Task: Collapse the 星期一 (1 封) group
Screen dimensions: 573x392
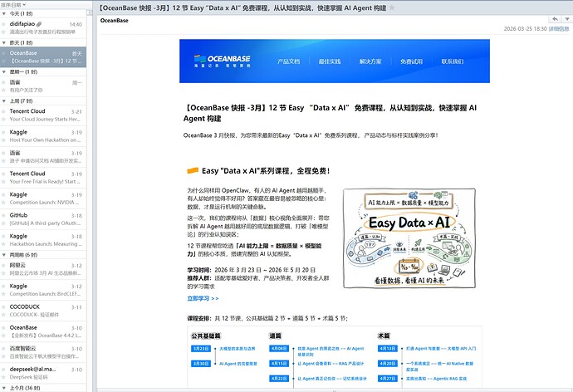Action: point(3,72)
